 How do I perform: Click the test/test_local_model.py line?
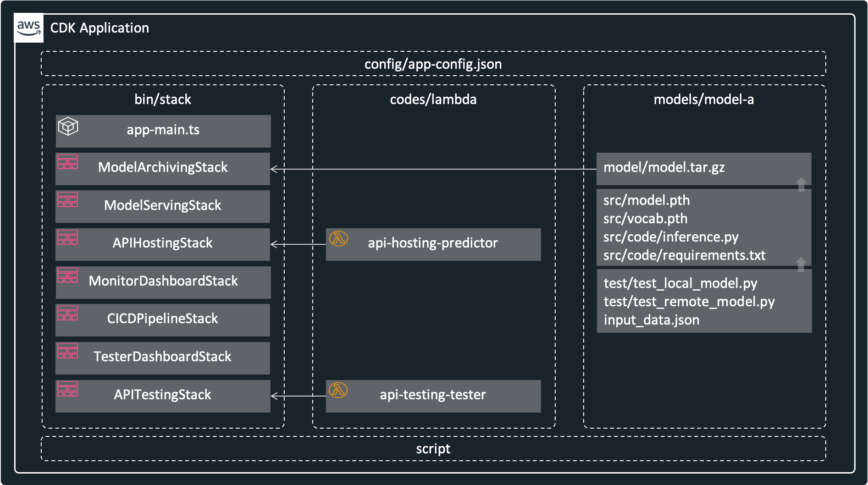point(681,283)
